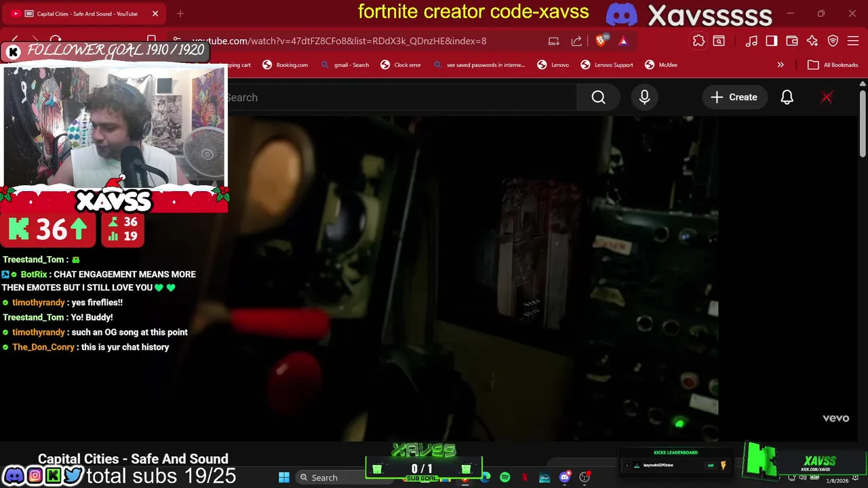Click the red X icon beside notifications bell
868x488 pixels.
coord(827,98)
